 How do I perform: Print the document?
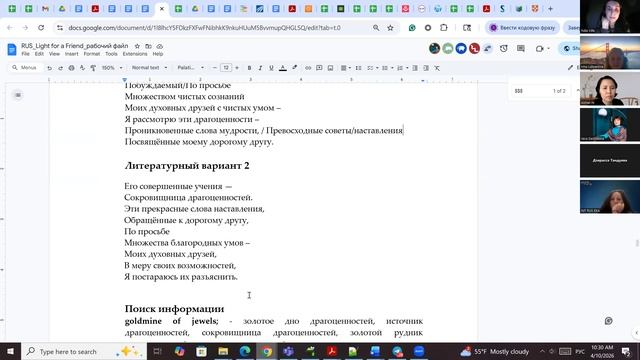(71, 68)
